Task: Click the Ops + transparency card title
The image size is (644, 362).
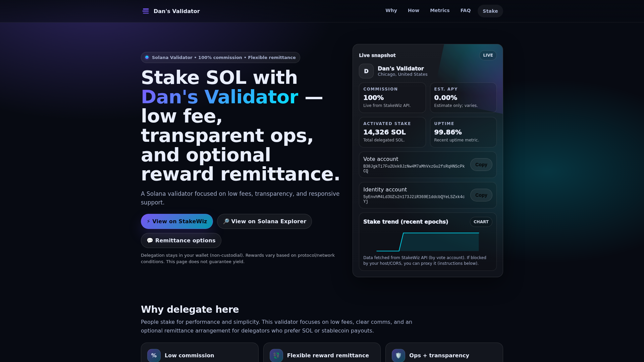Action: (x=439, y=355)
